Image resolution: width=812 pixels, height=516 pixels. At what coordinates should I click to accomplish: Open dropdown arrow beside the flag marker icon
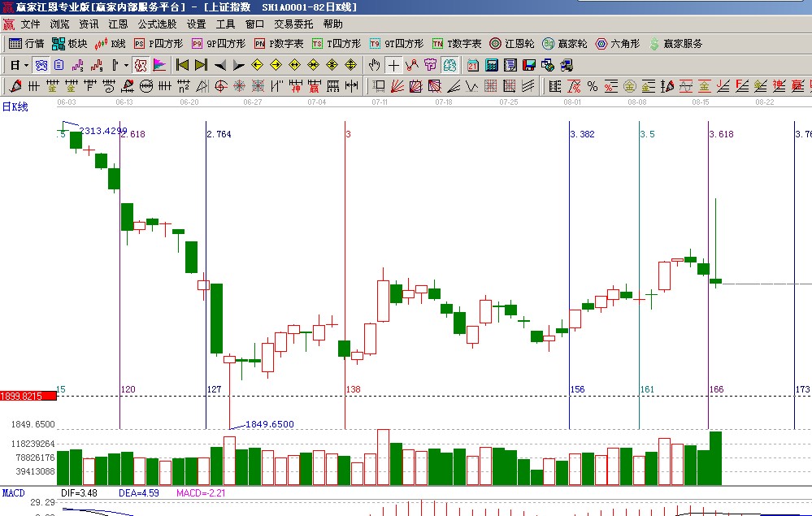coord(126,65)
